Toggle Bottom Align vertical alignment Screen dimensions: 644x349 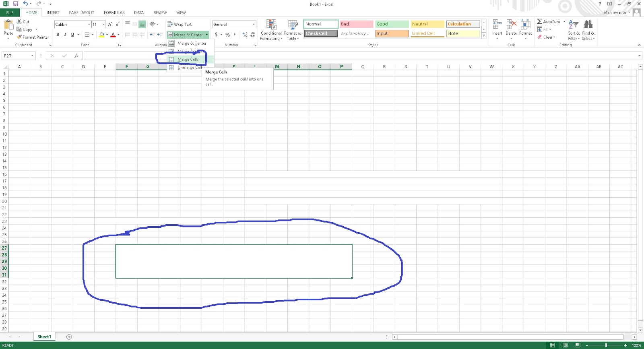pos(142,25)
